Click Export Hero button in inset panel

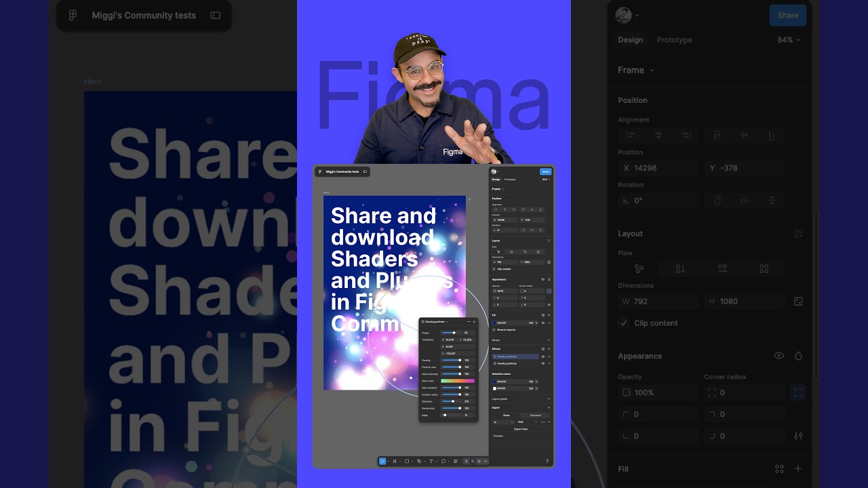(x=521, y=429)
